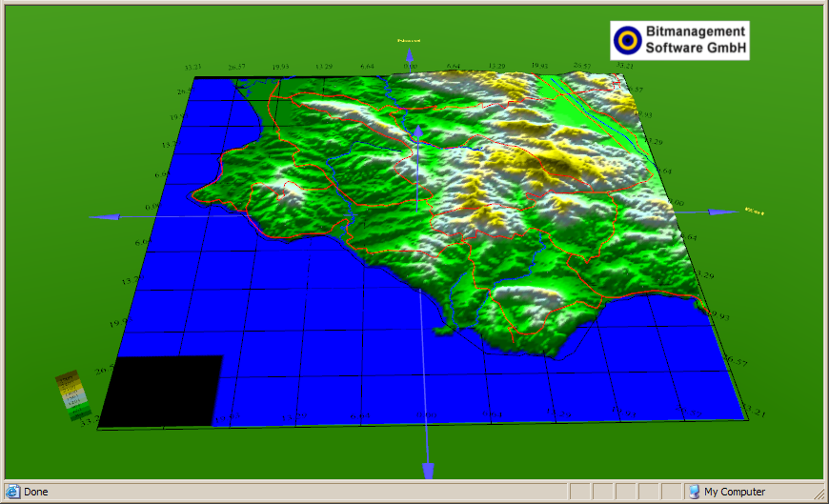Viewport: 829px width, 504px height.
Task: Click the blue east arrowhead right of map
Action: [x=723, y=212]
